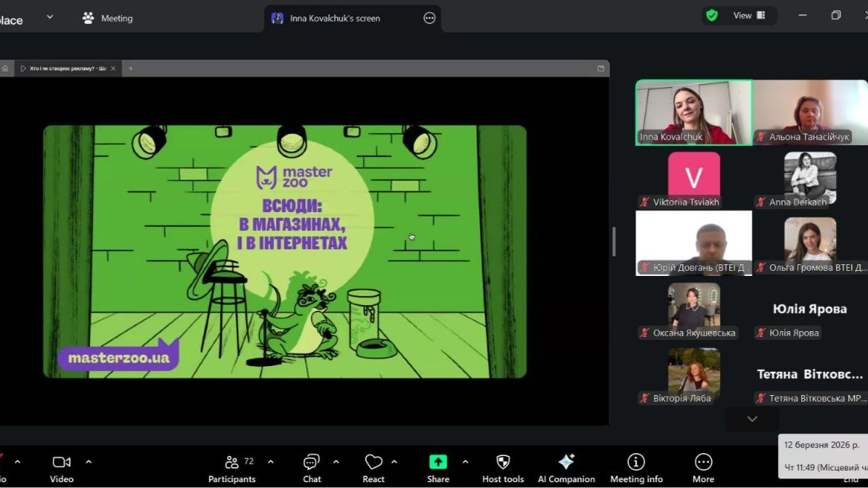The image size is (868, 488).
Task: Select Inna Kovalchuk's video thumbnail
Action: pyautogui.click(x=694, y=113)
